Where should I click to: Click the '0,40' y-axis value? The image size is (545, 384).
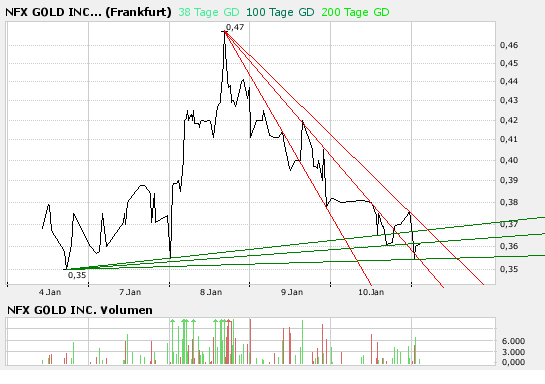click(x=509, y=160)
